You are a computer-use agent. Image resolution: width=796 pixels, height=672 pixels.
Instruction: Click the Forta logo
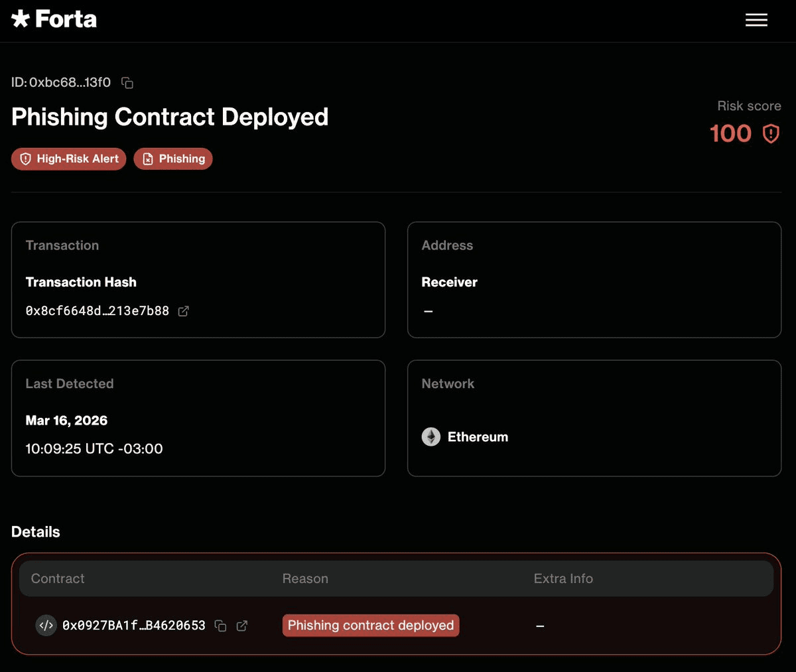pyautogui.click(x=54, y=19)
